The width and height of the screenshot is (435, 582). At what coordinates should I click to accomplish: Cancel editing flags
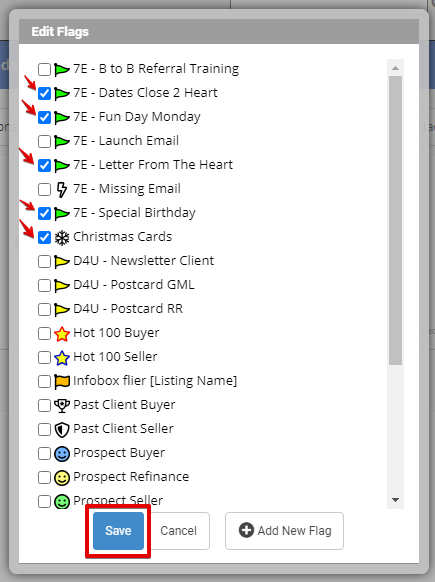(178, 531)
